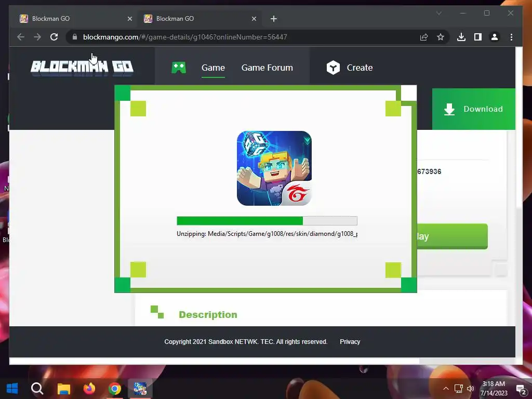Click the Privacy link in footer
Screen dimensions: 532x399
pos(350,342)
